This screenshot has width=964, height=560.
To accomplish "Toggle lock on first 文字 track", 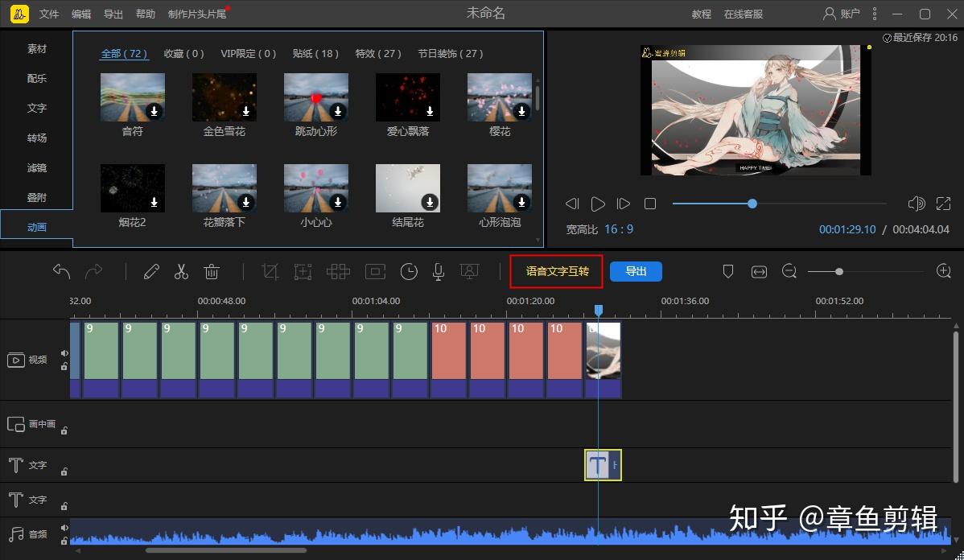I will (64, 471).
